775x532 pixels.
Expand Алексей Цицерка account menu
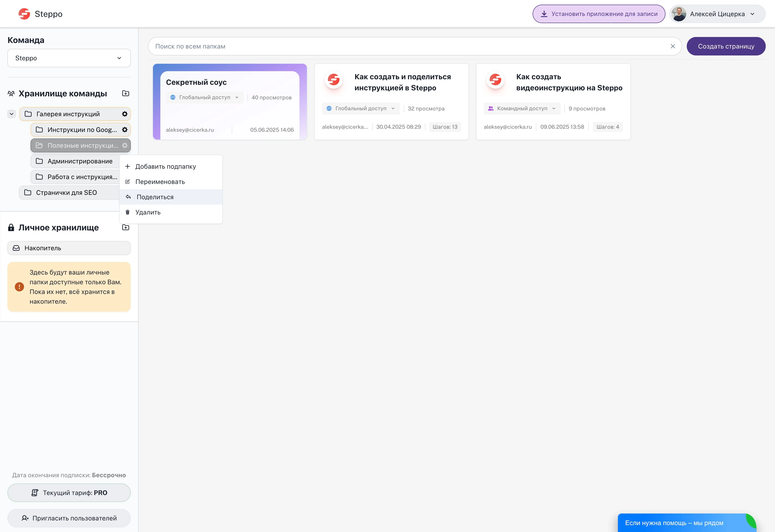click(752, 14)
